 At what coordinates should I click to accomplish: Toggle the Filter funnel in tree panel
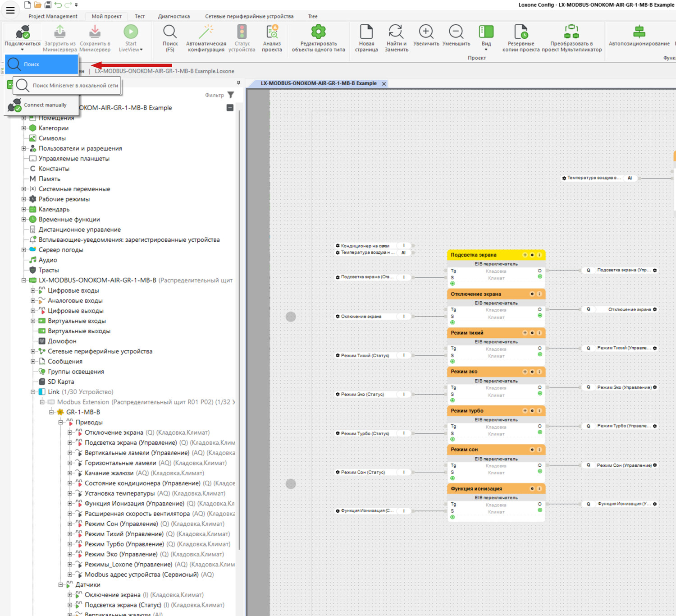point(231,95)
